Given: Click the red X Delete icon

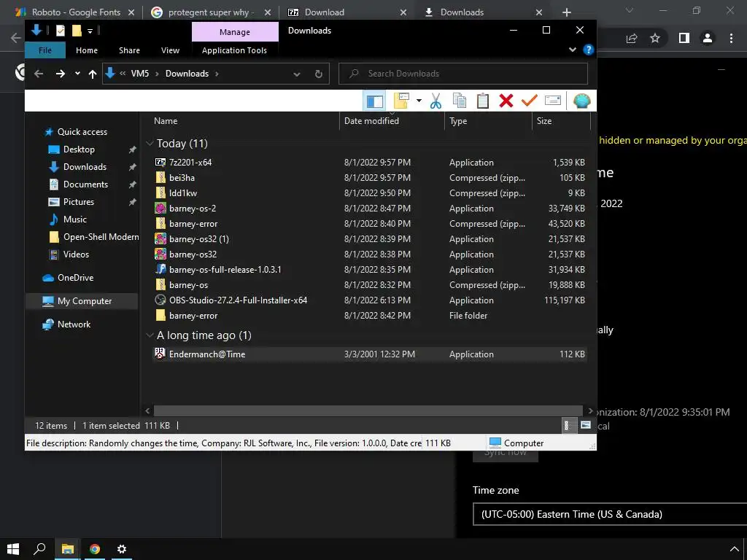Looking at the screenshot, I should click(x=506, y=101).
